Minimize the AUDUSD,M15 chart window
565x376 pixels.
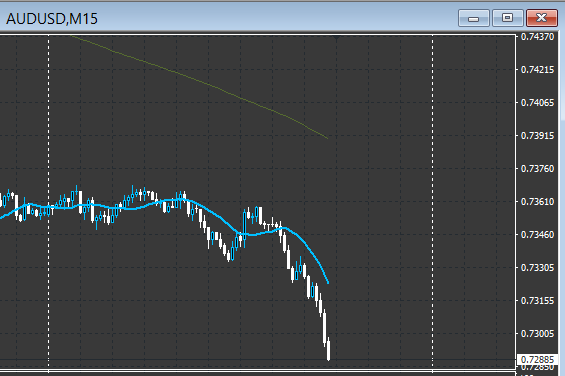pyautogui.click(x=473, y=18)
